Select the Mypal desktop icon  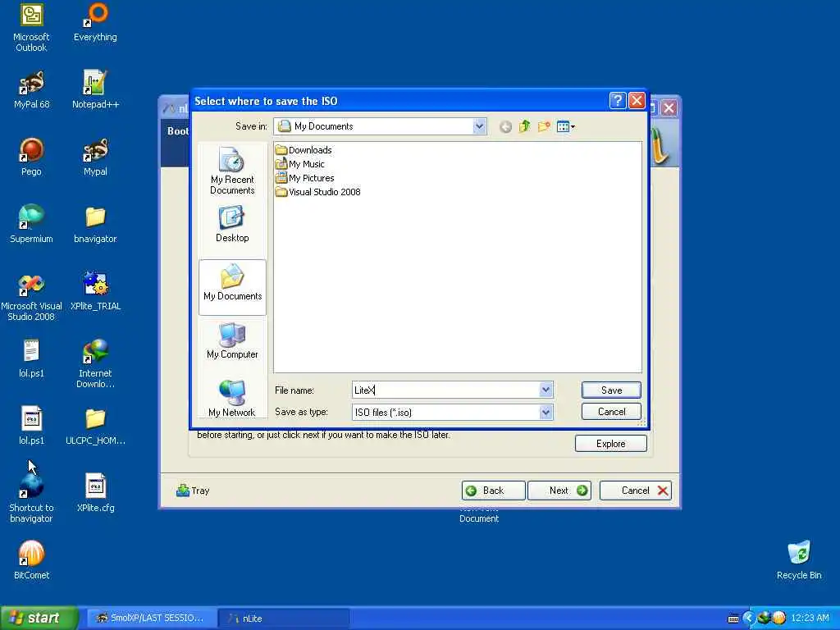click(95, 157)
